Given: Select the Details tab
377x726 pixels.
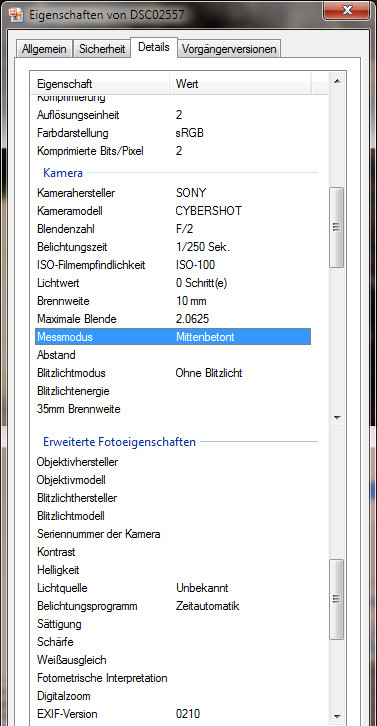Looking at the screenshot, I should 154,47.
